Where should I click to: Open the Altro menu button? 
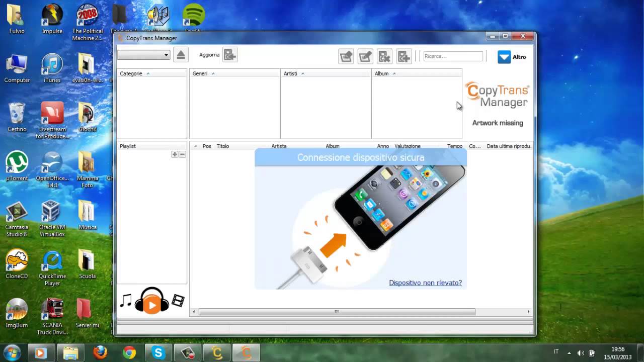pyautogui.click(x=512, y=57)
